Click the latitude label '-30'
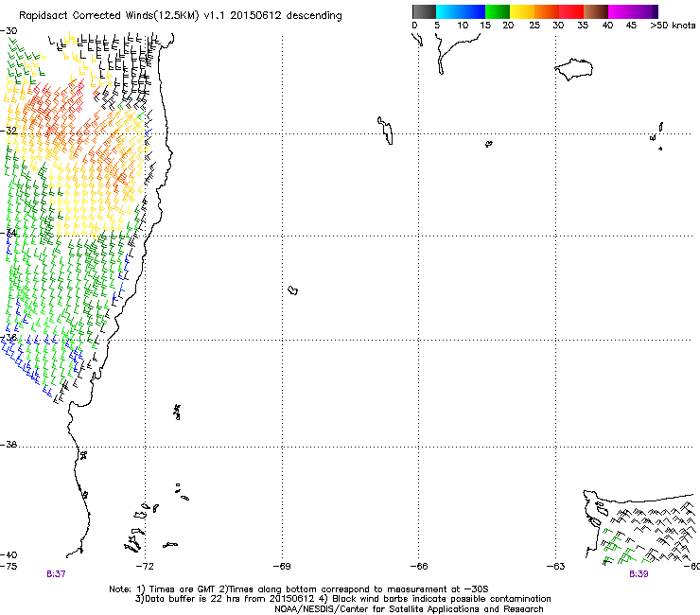Screen dimensions: 700x615 coord(9,31)
